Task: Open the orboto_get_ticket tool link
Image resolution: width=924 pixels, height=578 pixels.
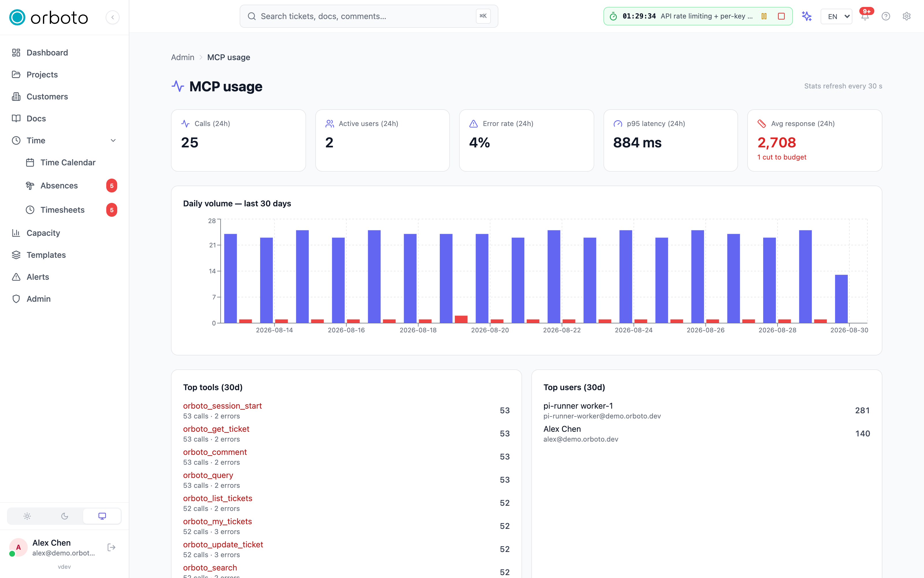Action: 216,429
